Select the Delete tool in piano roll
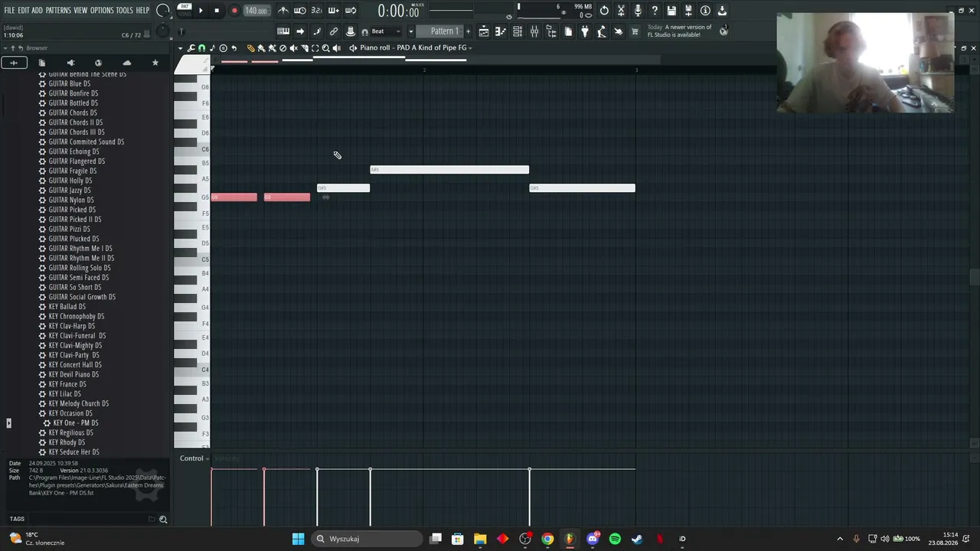This screenshot has height=551, width=980. pyautogui.click(x=283, y=48)
